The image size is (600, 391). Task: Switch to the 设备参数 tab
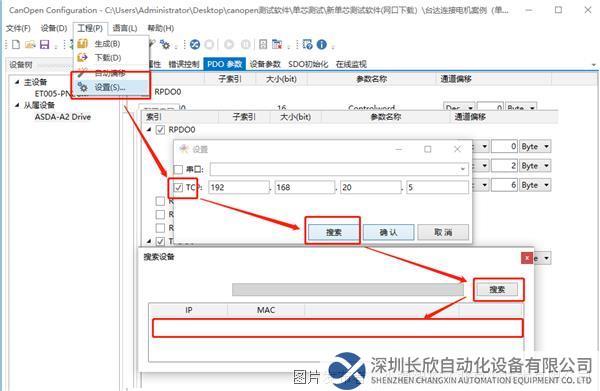coord(265,64)
